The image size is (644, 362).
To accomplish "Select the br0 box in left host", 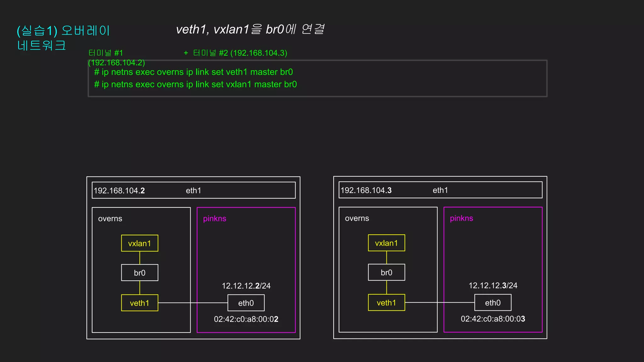I will tap(140, 273).
